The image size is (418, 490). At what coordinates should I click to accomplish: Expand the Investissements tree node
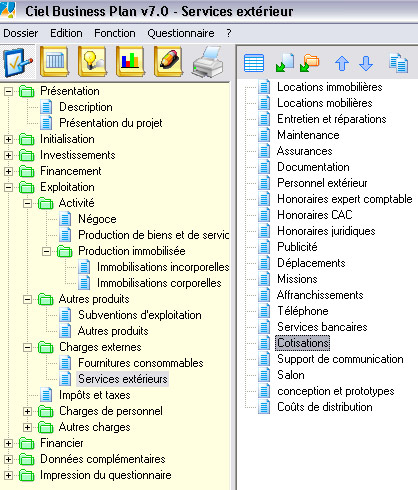tap(8, 155)
